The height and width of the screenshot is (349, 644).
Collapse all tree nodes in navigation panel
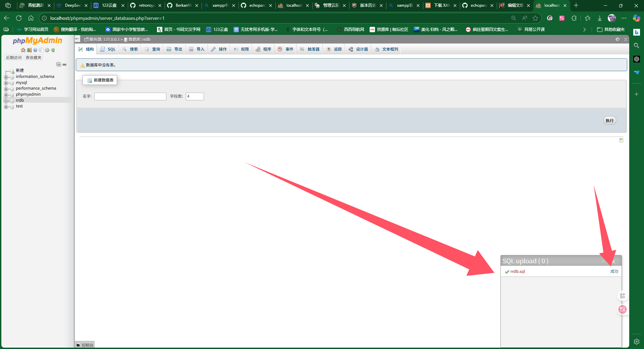coord(59,64)
